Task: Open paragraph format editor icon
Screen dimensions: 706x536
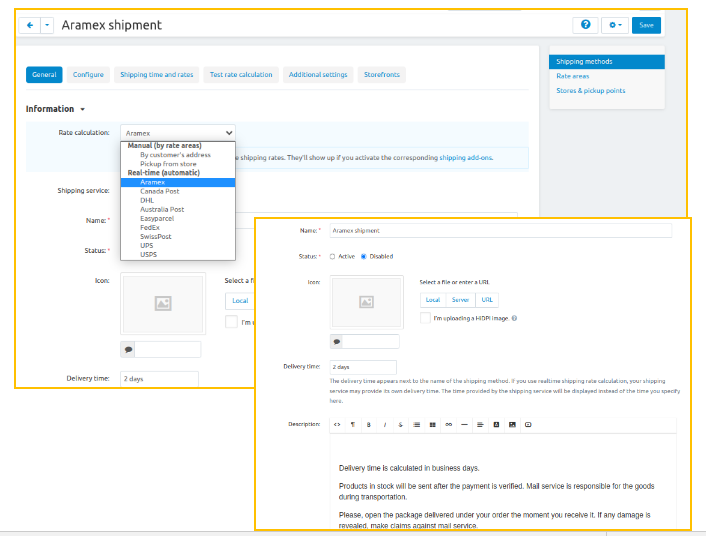Action: point(353,425)
